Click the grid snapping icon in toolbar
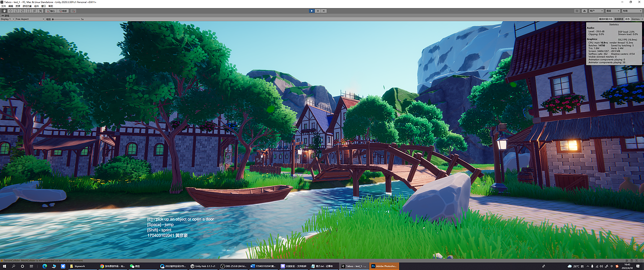Image resolution: width=644 pixels, height=270 pixels. [73, 11]
